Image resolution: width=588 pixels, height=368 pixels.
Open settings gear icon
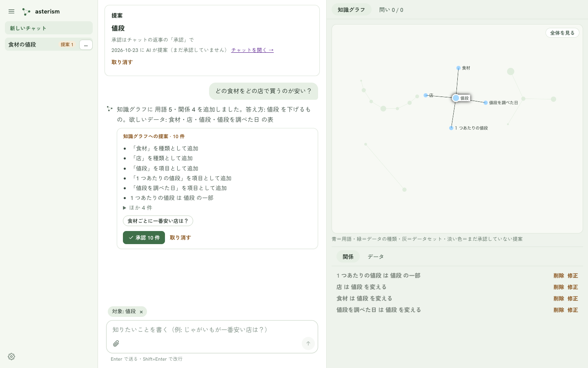(11, 357)
